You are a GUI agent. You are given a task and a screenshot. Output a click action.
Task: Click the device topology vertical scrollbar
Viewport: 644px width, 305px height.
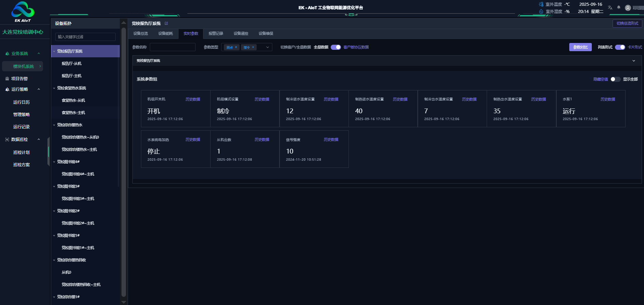(x=124, y=160)
